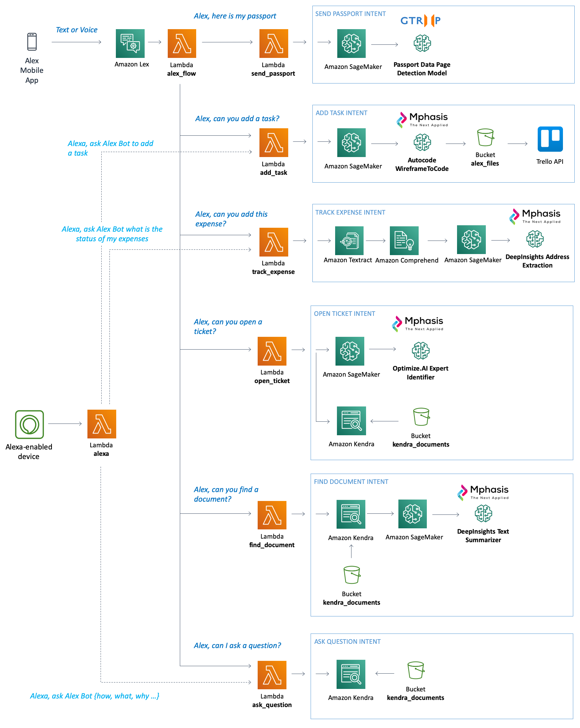Click 'Alex, can you open a ticket?' text
The height and width of the screenshot is (728, 580).
click(228, 327)
